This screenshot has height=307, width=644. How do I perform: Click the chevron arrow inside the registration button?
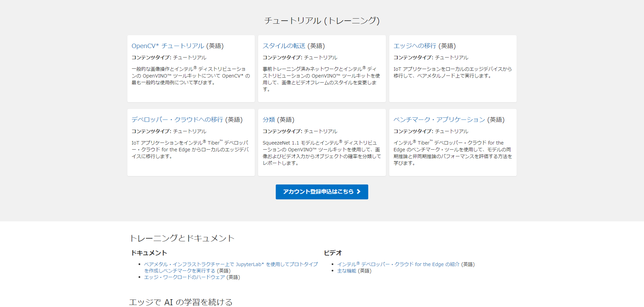click(x=359, y=192)
